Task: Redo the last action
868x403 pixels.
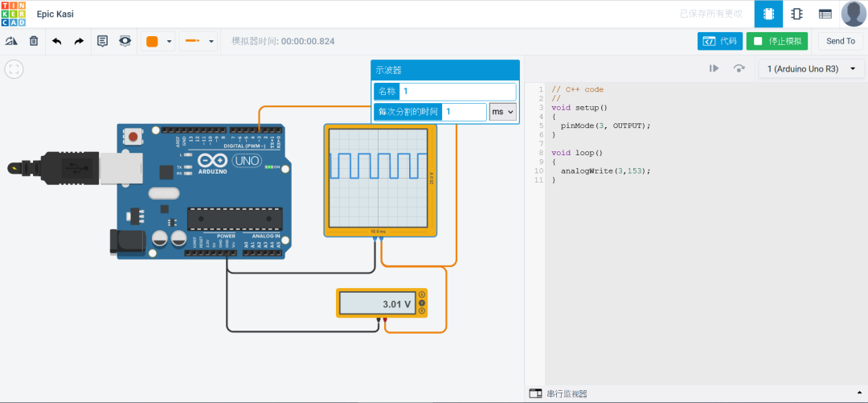Action: point(79,42)
